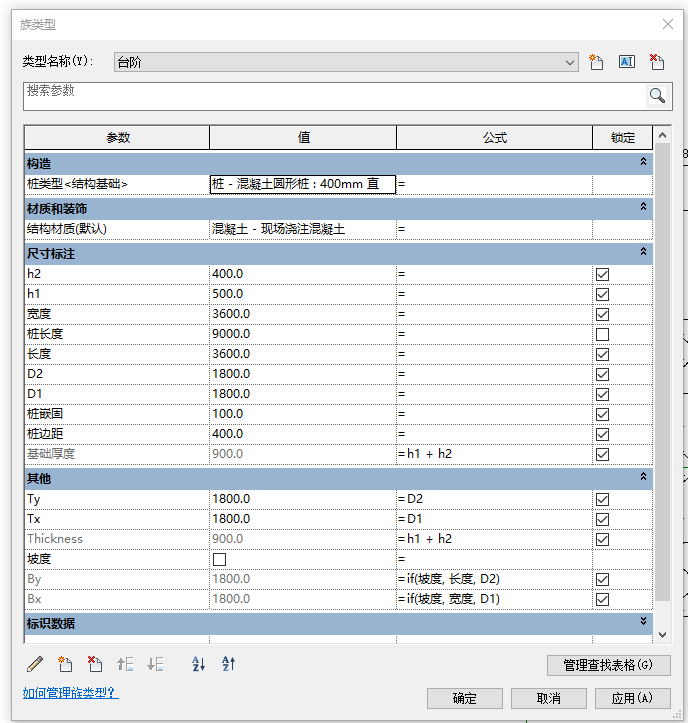Collapse the 构造 group
Image resolution: width=688 pixels, height=723 pixels.
pos(643,162)
